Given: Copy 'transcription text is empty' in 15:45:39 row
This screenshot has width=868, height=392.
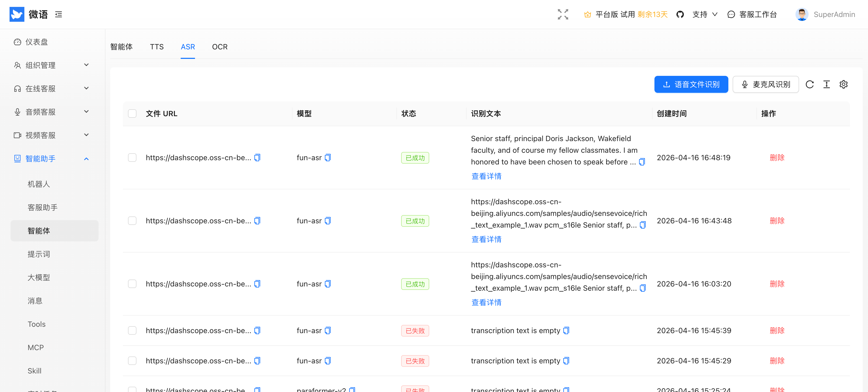Looking at the screenshot, I should coord(566,331).
